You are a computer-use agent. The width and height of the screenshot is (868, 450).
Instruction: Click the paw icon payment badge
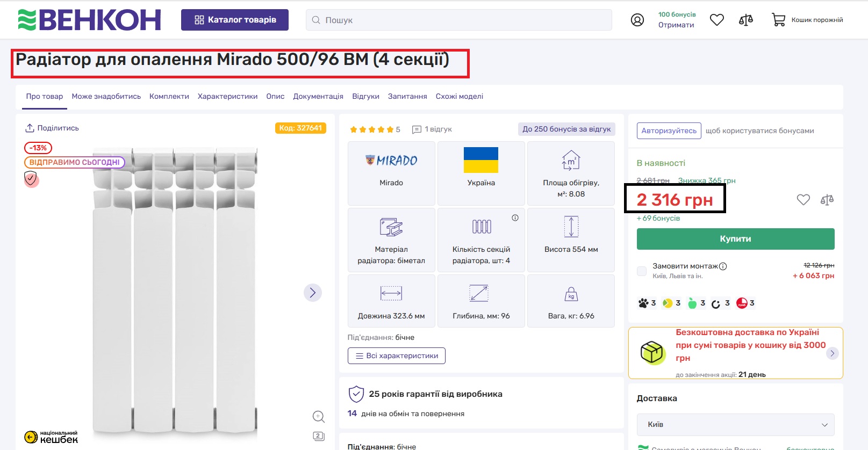(x=643, y=303)
